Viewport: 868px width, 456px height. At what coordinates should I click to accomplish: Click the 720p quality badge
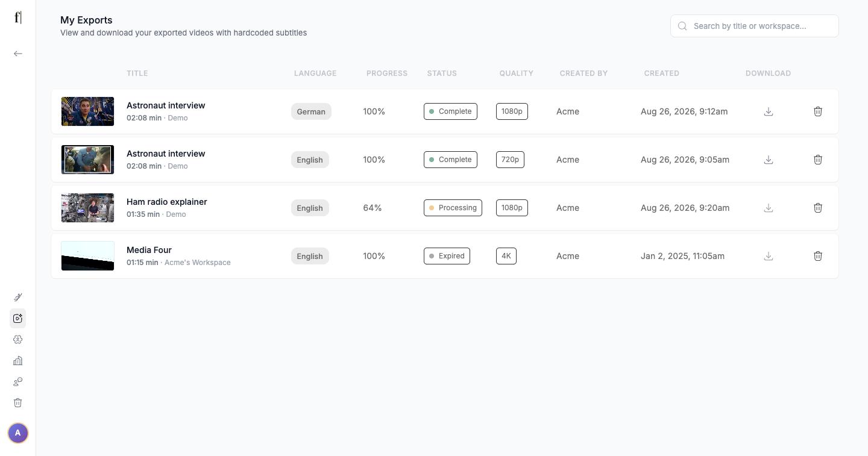point(510,160)
